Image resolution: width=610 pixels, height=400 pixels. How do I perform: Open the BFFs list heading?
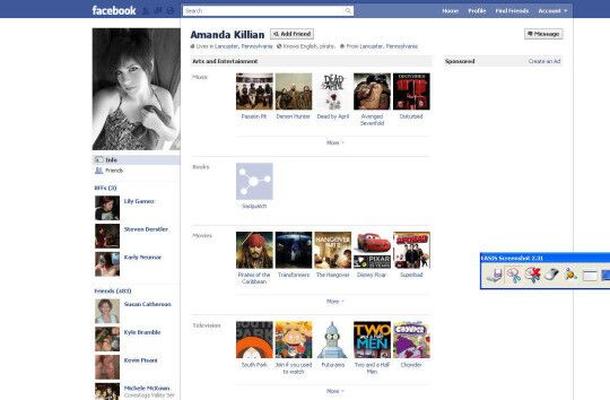[105, 188]
